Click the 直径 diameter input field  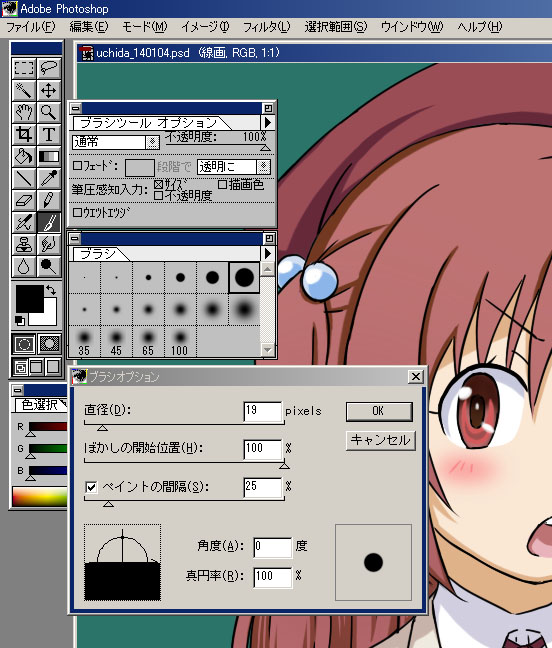click(263, 411)
